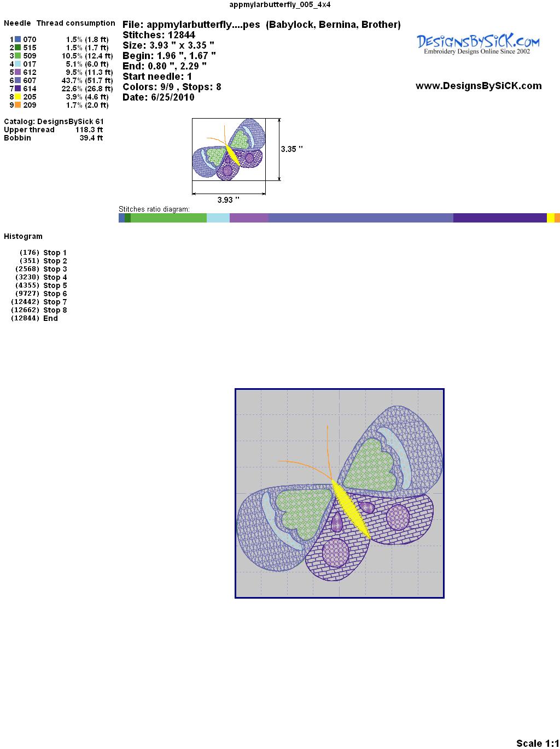Click the yellow butterfly body in large preview
Viewport: 560px width, 749px height.
(x=351, y=510)
